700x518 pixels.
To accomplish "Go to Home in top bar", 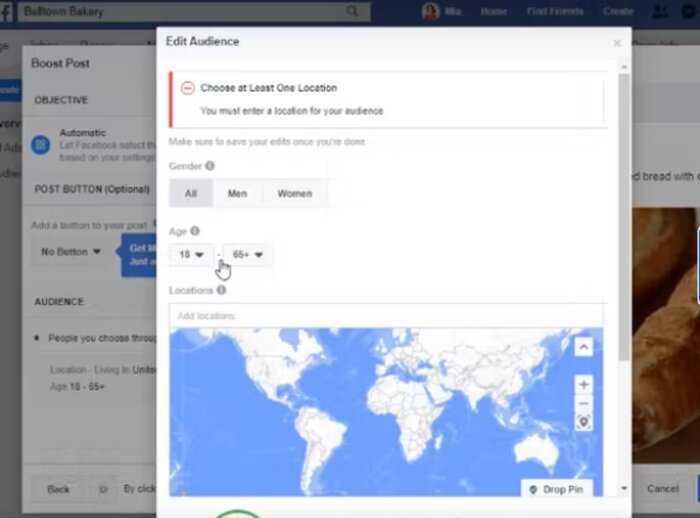I will pos(494,12).
